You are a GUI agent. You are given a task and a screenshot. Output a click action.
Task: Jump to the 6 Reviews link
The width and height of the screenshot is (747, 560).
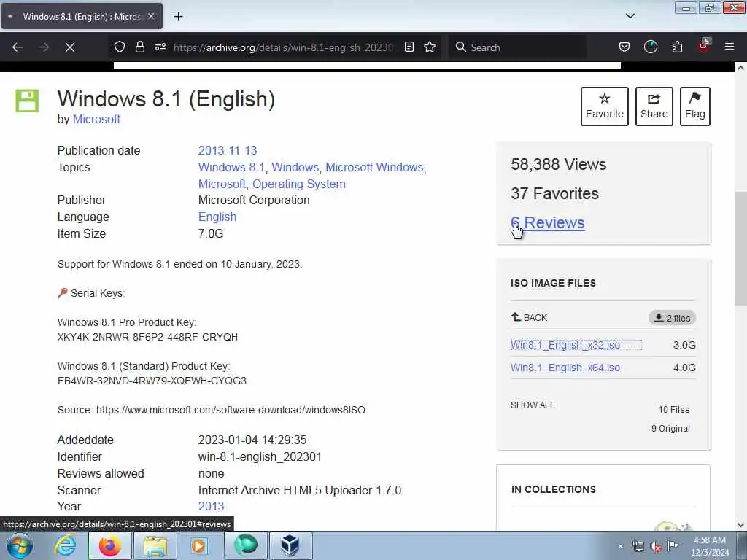point(547,223)
